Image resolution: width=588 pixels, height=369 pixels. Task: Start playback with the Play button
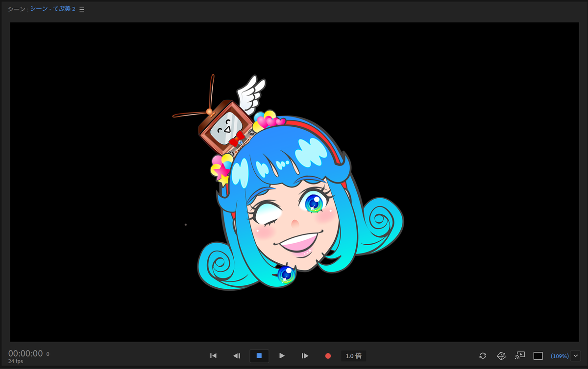[282, 356]
